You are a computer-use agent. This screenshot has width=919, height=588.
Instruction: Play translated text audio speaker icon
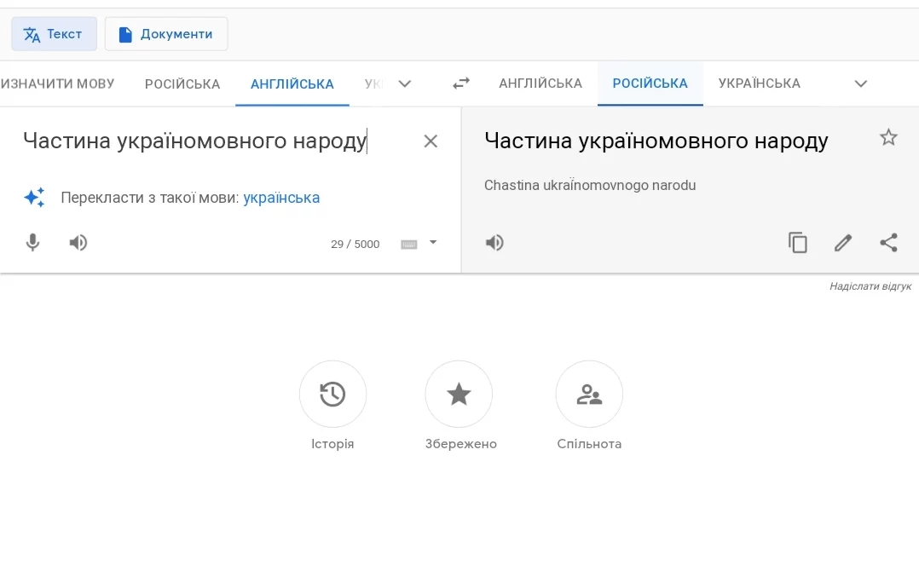point(494,243)
